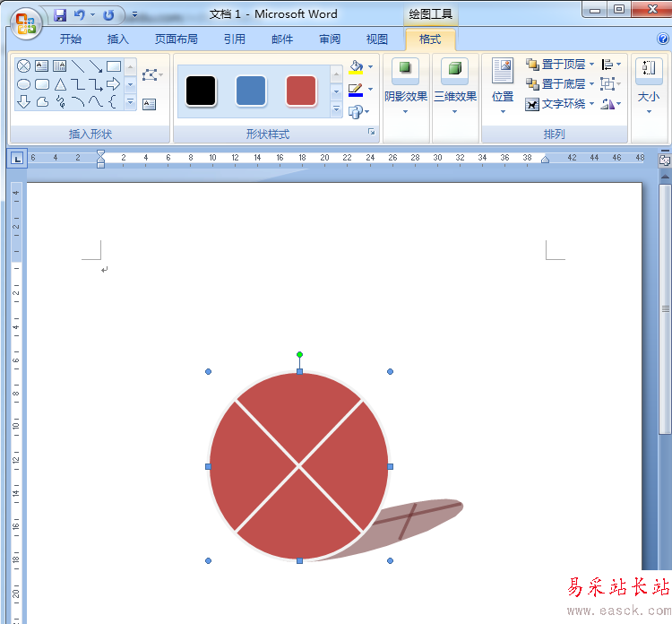
Task: Click the edit shape points icon
Action: click(x=150, y=74)
